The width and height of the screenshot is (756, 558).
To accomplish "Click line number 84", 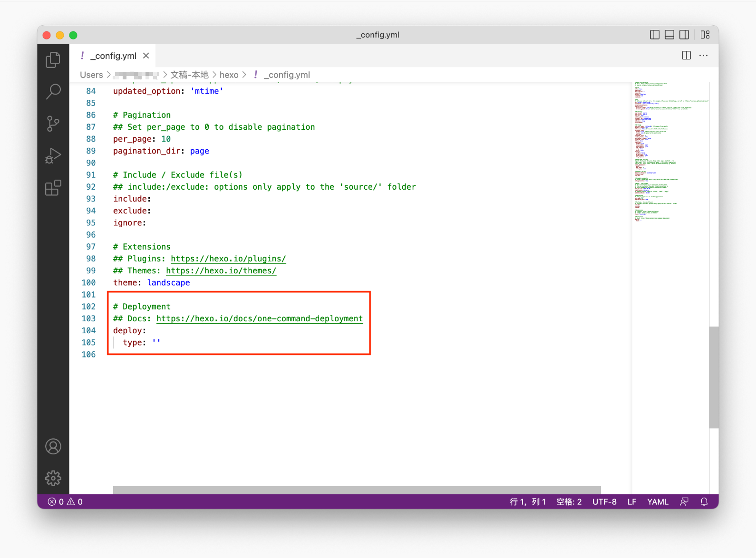I will [x=91, y=91].
